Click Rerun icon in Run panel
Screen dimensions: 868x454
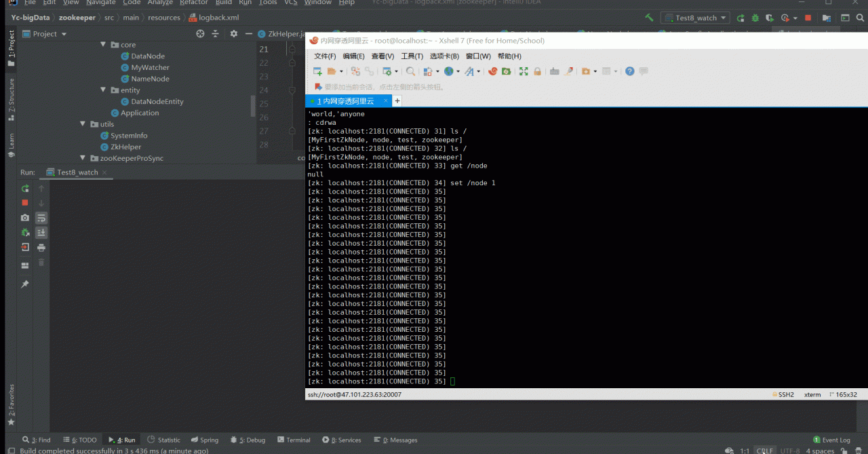click(x=25, y=189)
